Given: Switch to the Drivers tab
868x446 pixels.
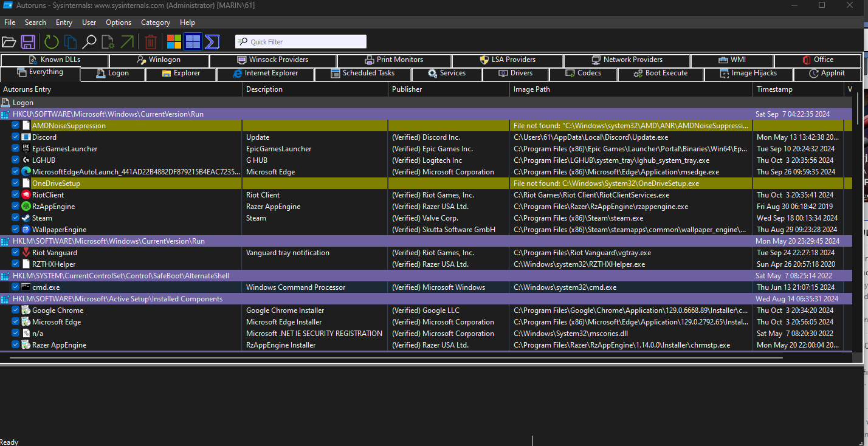Looking at the screenshot, I should pyautogui.click(x=515, y=74).
